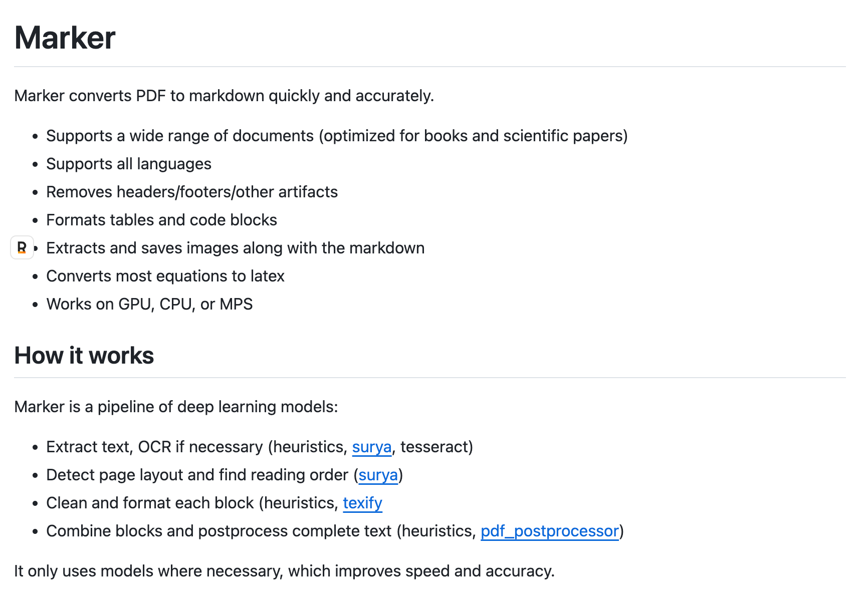The height and width of the screenshot is (592, 868).
Task: Click the 'Works on GPU, CPU, or MPS' bullet
Action: [x=149, y=304]
